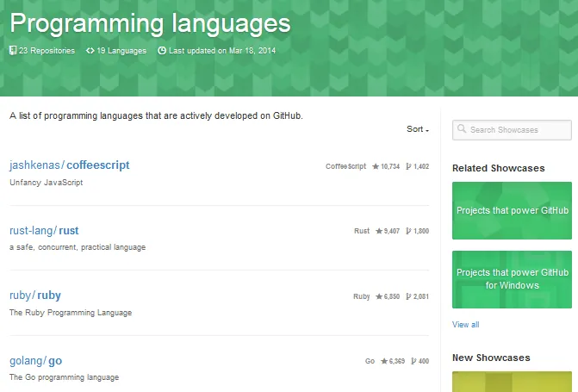Click the magnifier icon in Search Showcases
Image resolution: width=578 pixels, height=392 pixels.
462,128
